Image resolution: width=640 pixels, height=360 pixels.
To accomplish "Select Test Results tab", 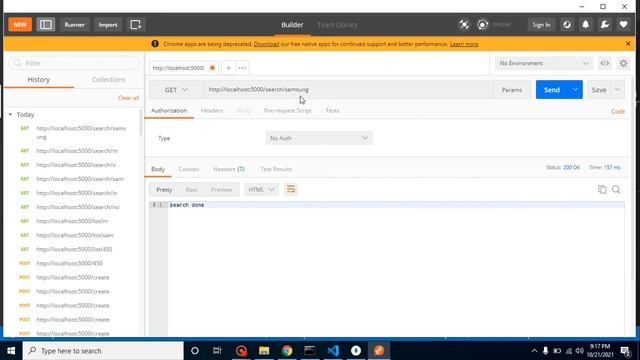I will coord(276,169).
